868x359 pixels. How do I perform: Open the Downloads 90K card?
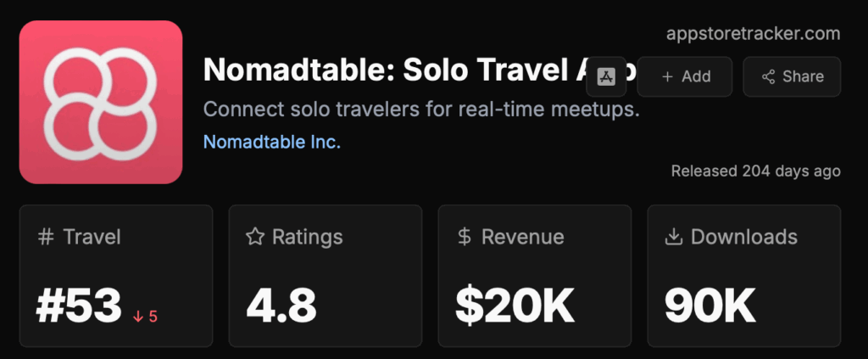743,275
